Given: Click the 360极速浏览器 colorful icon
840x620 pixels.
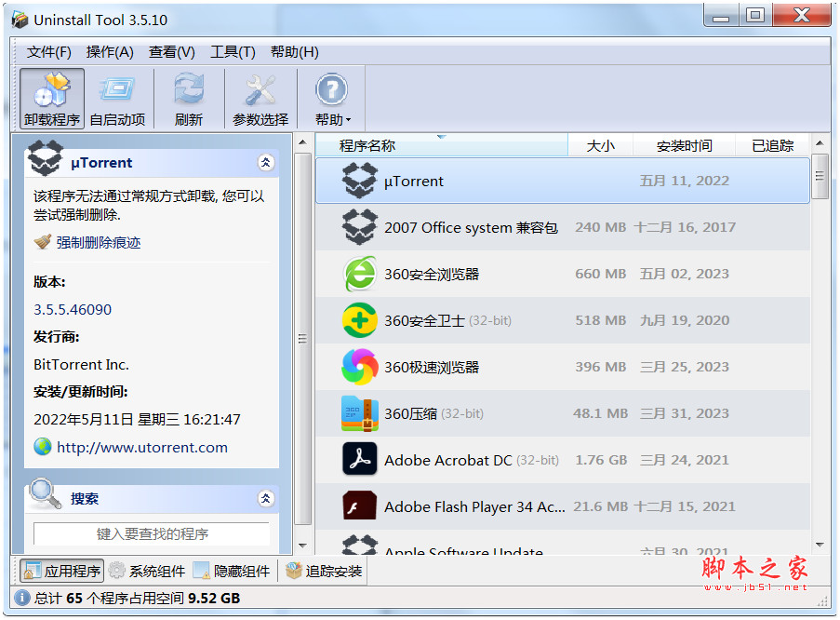Looking at the screenshot, I should pos(359,367).
